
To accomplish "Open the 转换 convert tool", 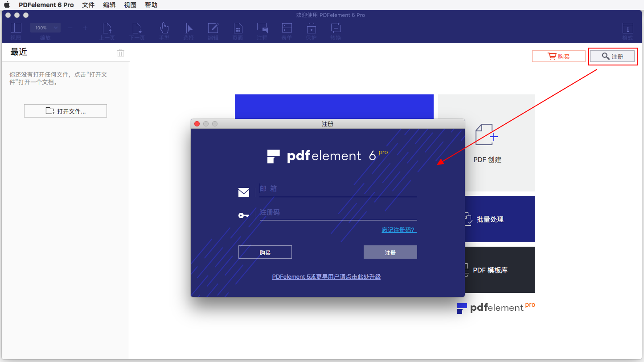I will [x=336, y=28].
